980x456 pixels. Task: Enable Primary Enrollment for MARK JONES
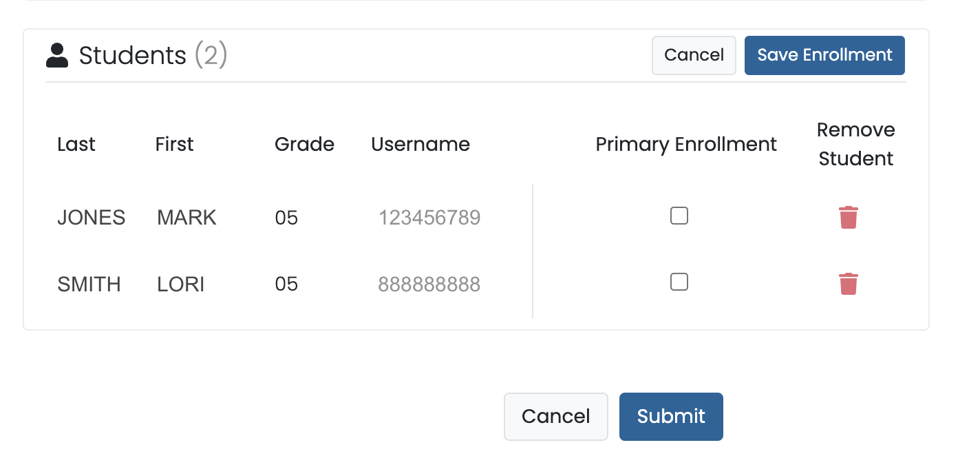679,216
